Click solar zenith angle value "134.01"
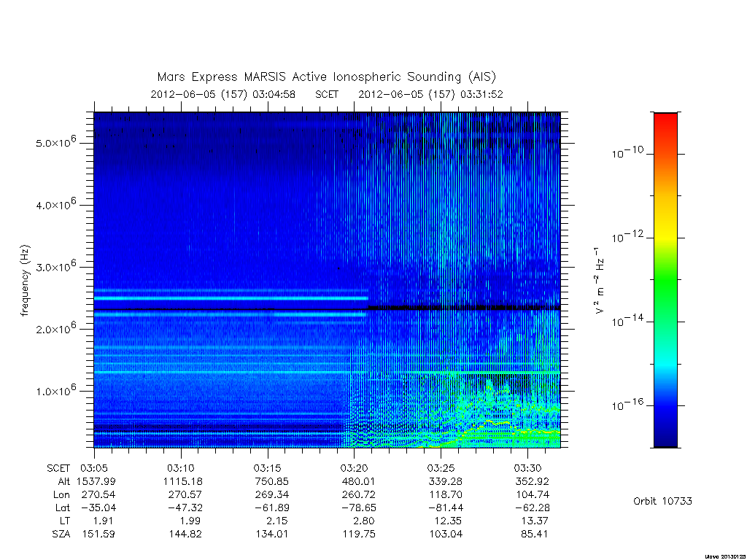The width and height of the screenshot is (747, 560). click(x=271, y=534)
